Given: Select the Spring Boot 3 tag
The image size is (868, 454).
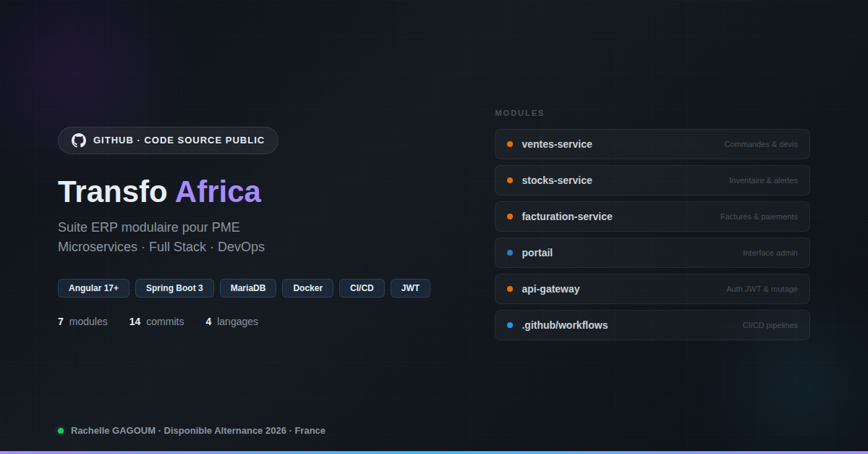Looking at the screenshot, I should point(174,288).
